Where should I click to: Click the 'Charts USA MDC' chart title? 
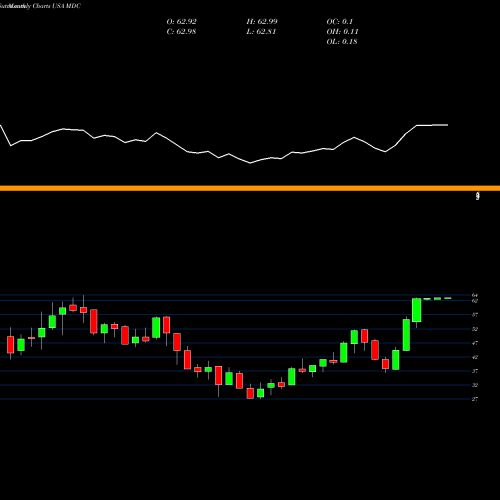tap(56, 6)
